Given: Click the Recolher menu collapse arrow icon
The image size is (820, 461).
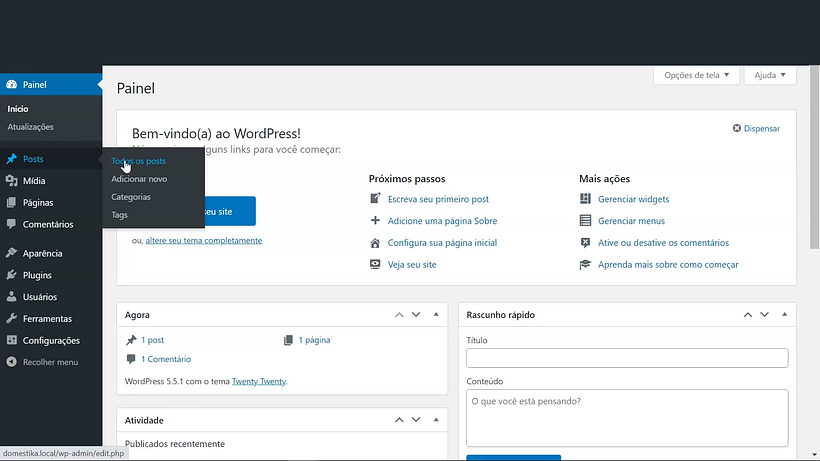Looking at the screenshot, I should point(12,362).
